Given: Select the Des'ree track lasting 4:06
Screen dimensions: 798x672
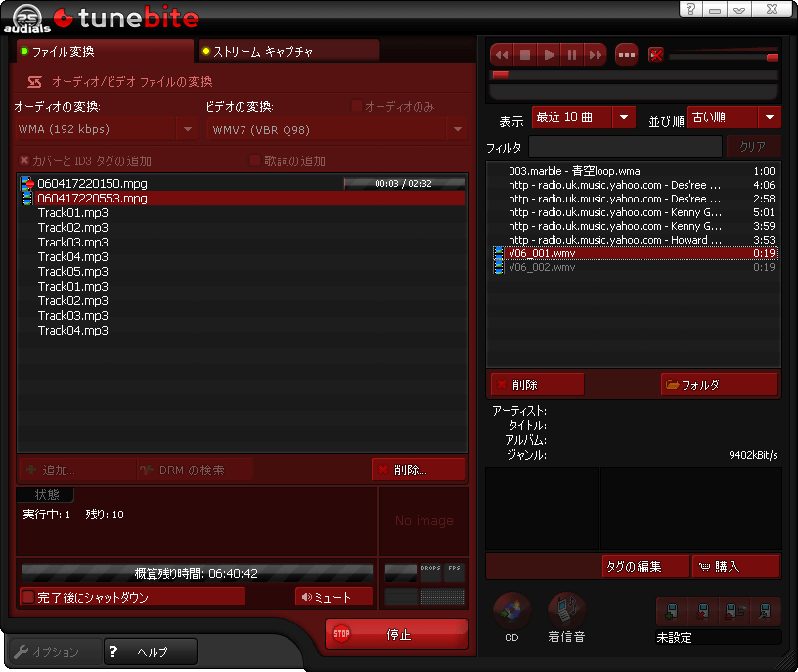Looking at the screenshot, I should coord(634,185).
